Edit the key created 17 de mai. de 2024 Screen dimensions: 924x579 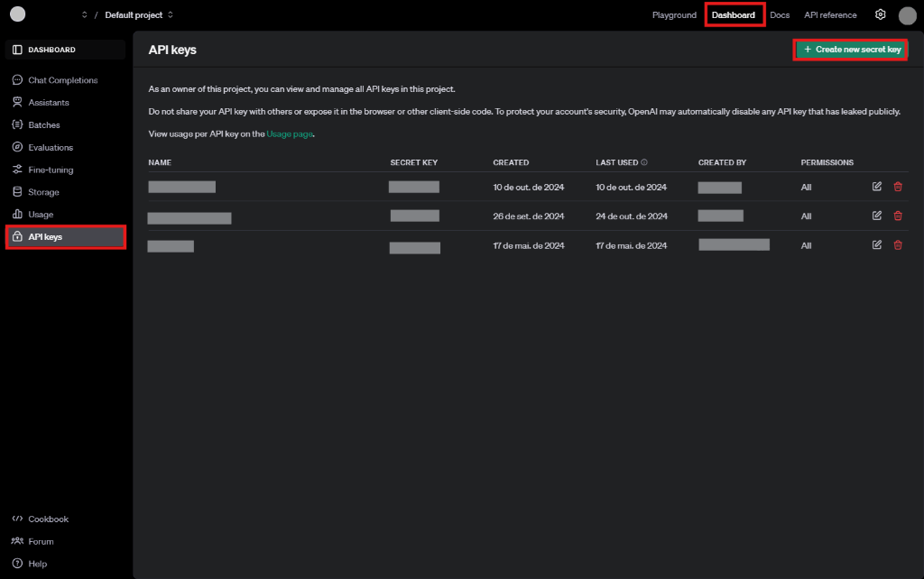point(877,244)
